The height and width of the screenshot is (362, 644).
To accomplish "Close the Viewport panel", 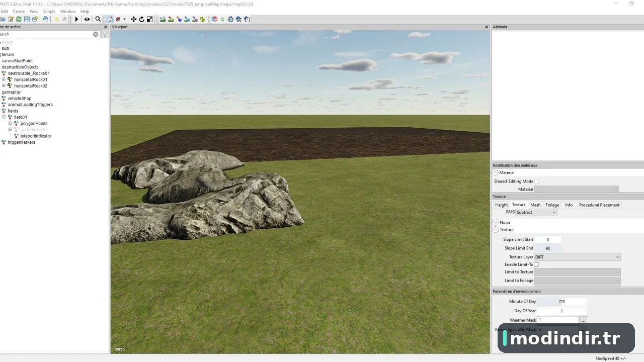I will pyautogui.click(x=487, y=27).
